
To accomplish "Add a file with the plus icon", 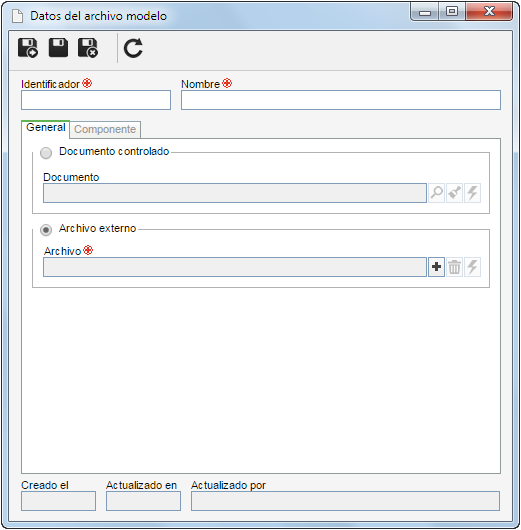I will pos(436,267).
